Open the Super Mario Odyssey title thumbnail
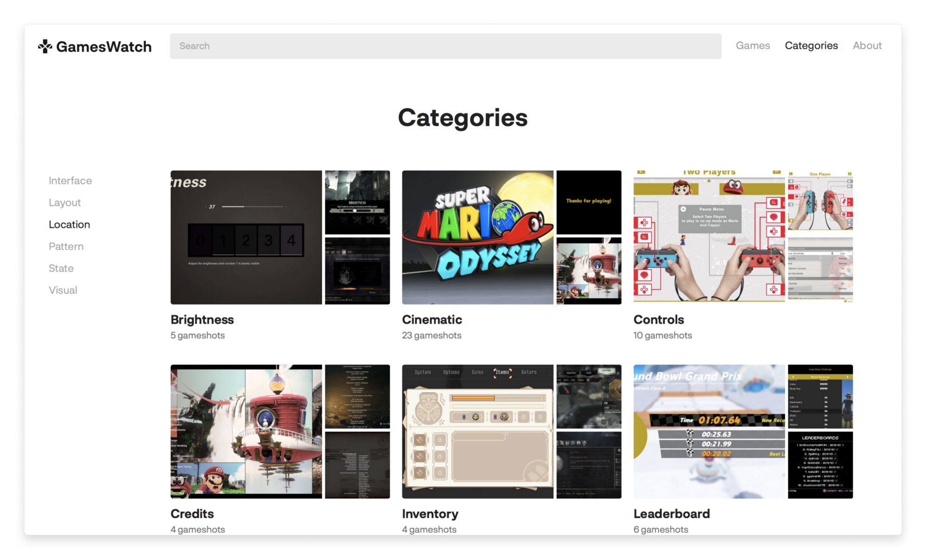Screen dimensions: 926x560 click(x=477, y=237)
